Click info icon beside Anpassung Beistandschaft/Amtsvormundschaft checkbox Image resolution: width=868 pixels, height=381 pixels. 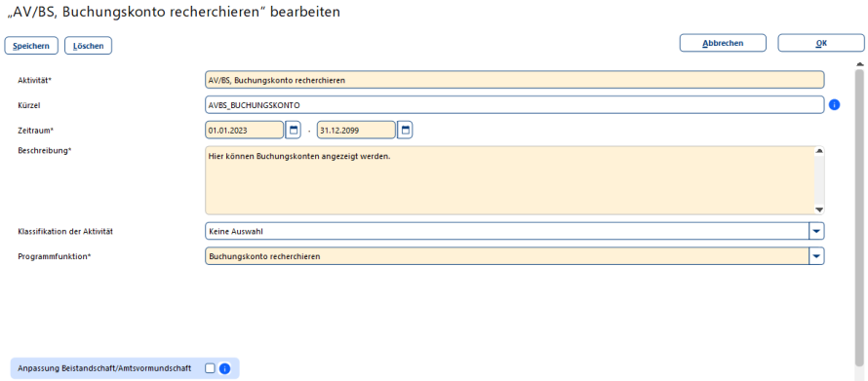[x=224, y=368]
